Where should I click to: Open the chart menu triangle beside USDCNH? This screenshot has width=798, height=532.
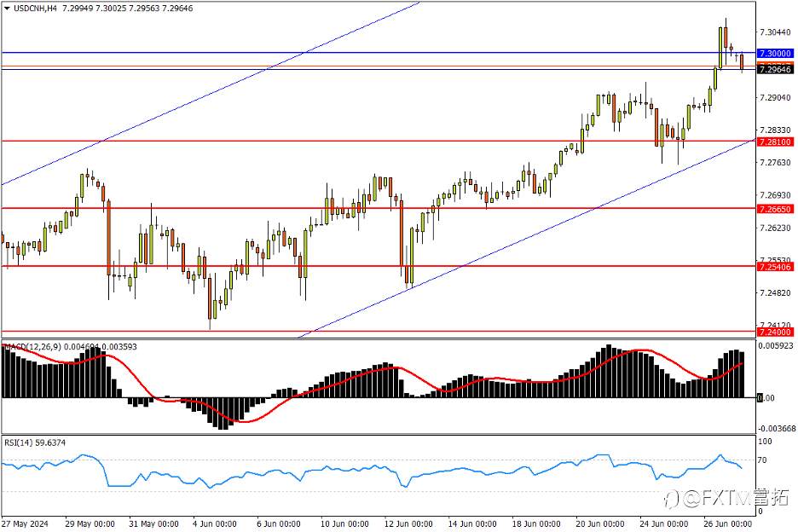(7, 9)
